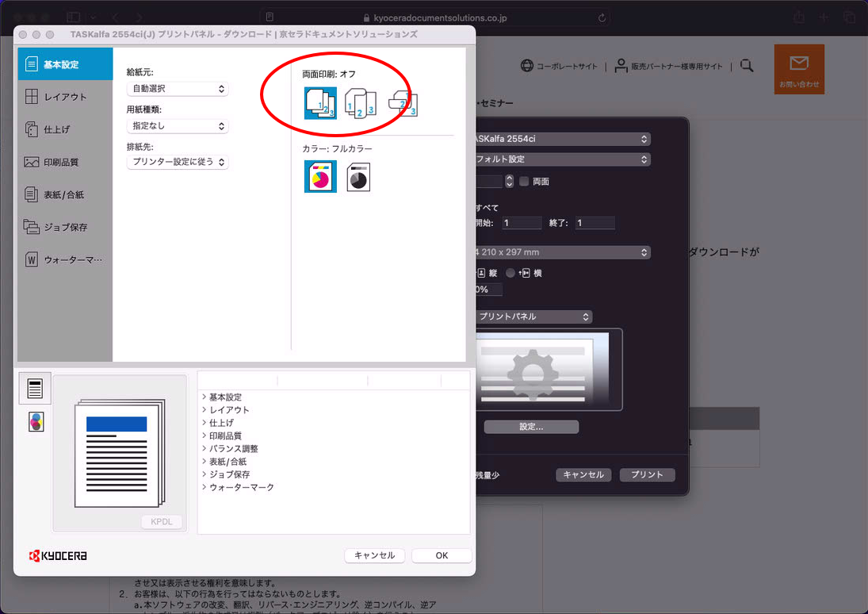Open the ウォーターマーク sidebar tab

(65, 259)
